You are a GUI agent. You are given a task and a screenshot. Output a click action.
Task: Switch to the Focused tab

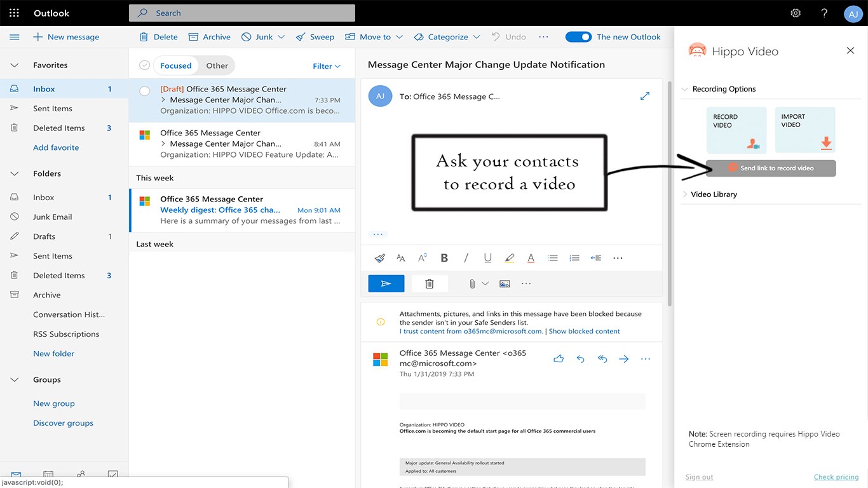click(x=175, y=65)
